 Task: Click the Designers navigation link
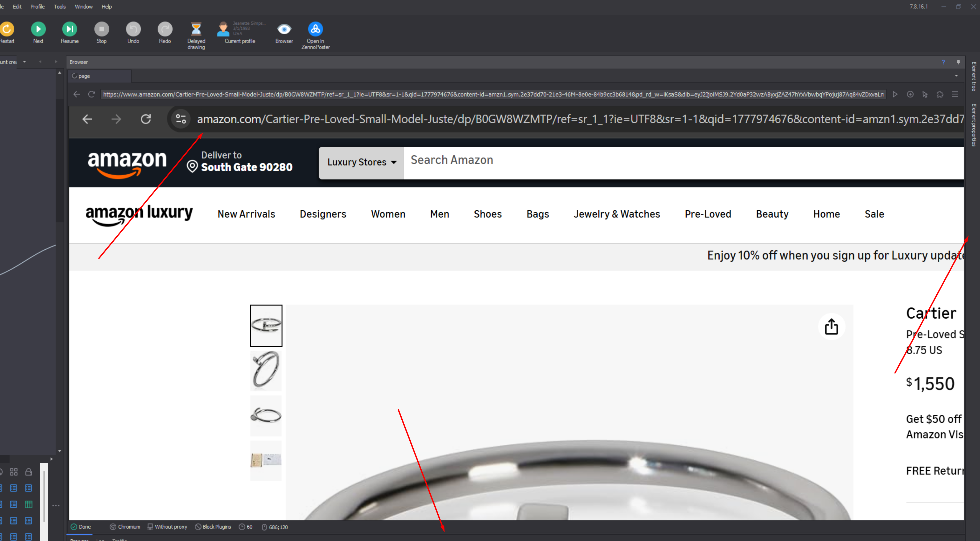[323, 214]
